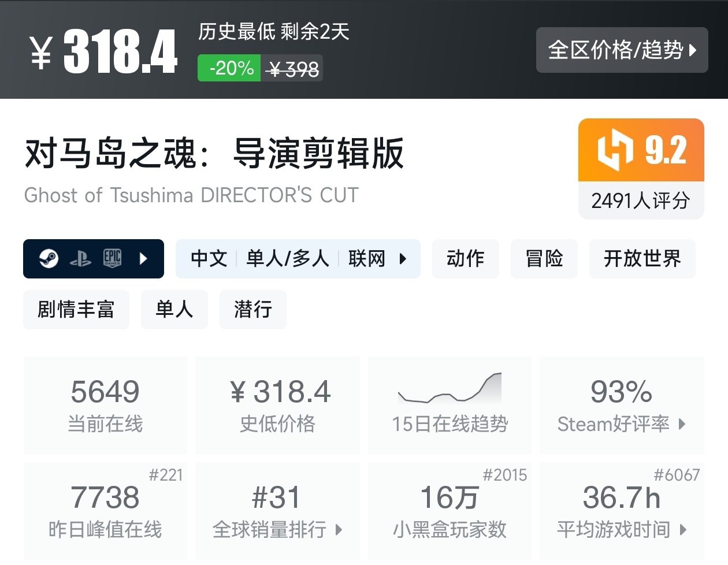Open the 全区价格/趋势 button
The image size is (728, 565).
coord(622,50)
